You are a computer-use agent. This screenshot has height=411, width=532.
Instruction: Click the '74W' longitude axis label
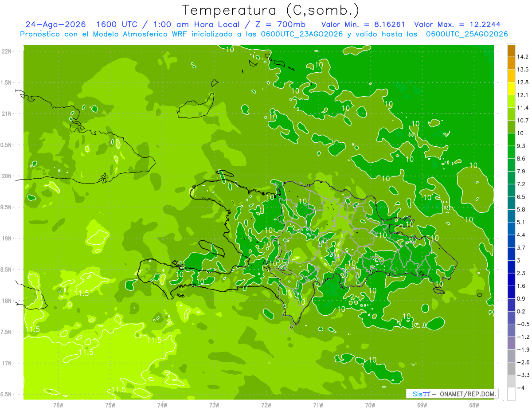click(162, 405)
